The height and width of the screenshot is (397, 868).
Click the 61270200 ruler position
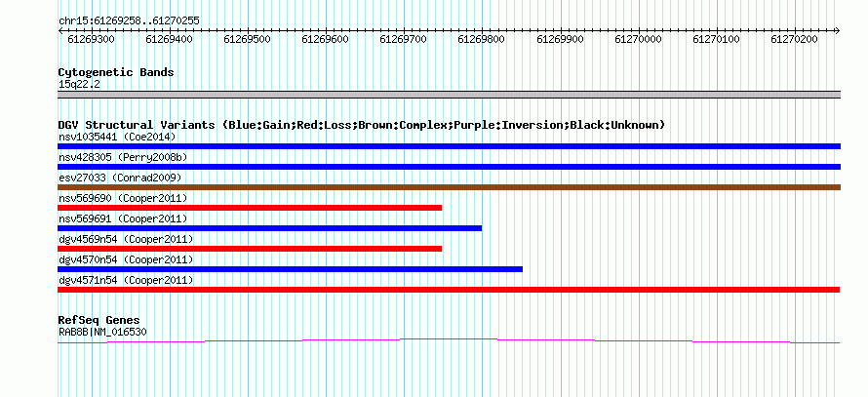coord(795,39)
